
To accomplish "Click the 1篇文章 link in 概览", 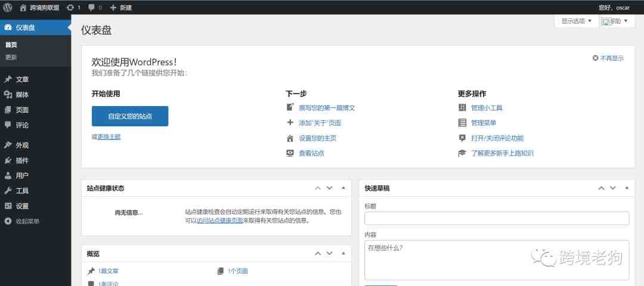I will point(108,271).
